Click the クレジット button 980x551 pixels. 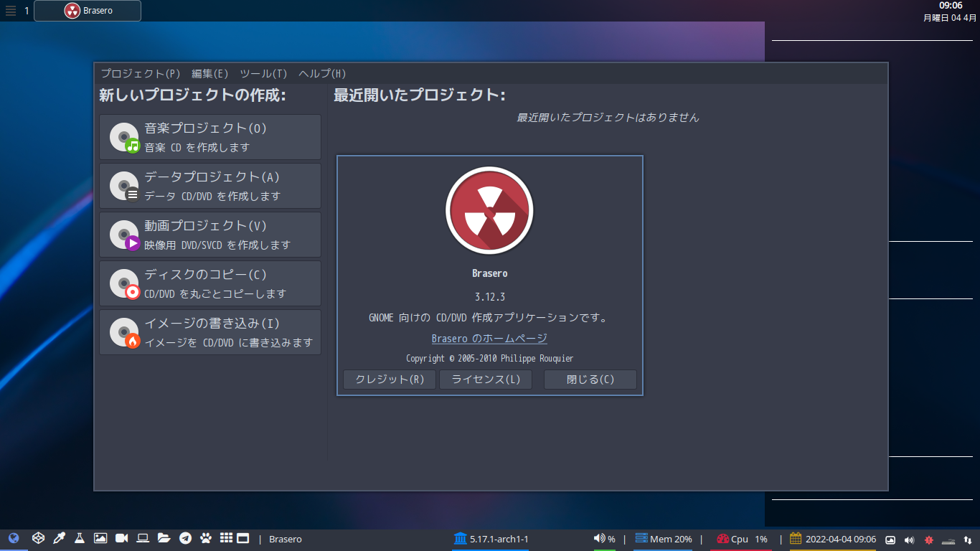pyautogui.click(x=389, y=380)
